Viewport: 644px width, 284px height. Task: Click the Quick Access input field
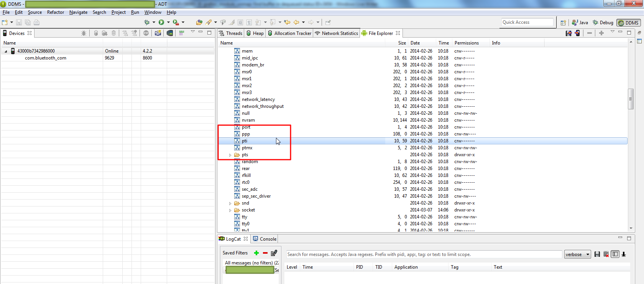coord(528,22)
